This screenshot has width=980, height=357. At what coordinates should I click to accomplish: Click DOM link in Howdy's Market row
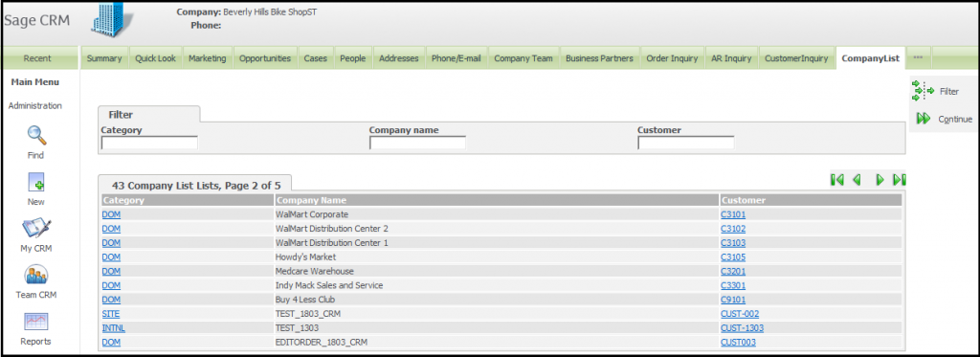(x=111, y=257)
